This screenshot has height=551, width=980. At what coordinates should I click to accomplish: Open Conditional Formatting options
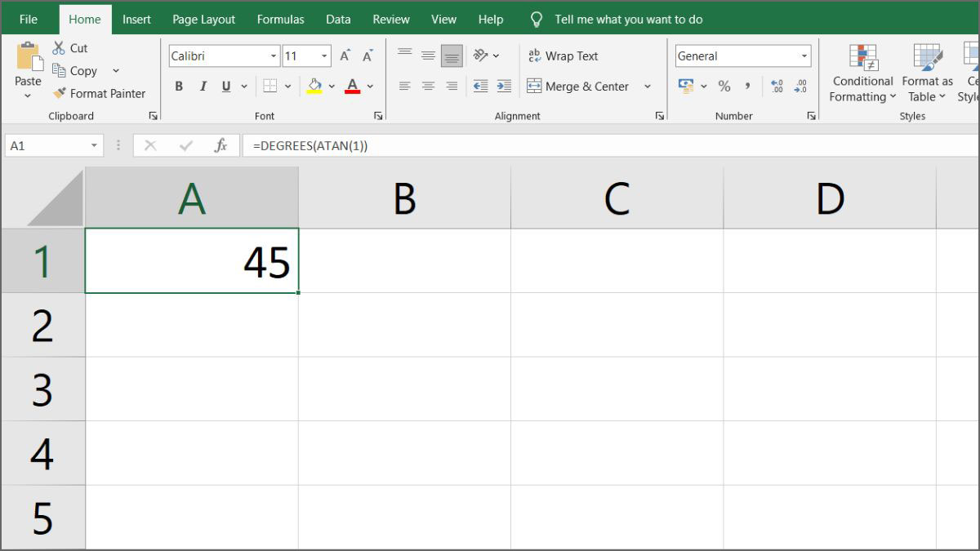[x=862, y=73]
